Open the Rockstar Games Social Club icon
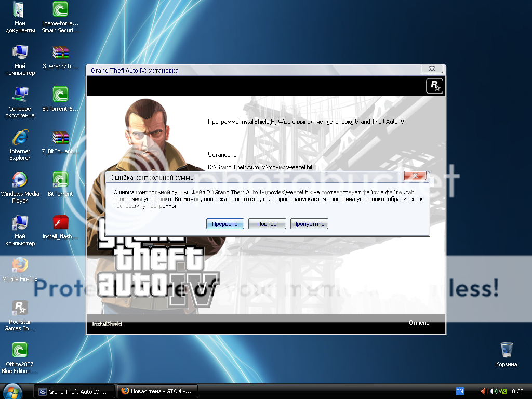532x399 pixels. (x=20, y=308)
